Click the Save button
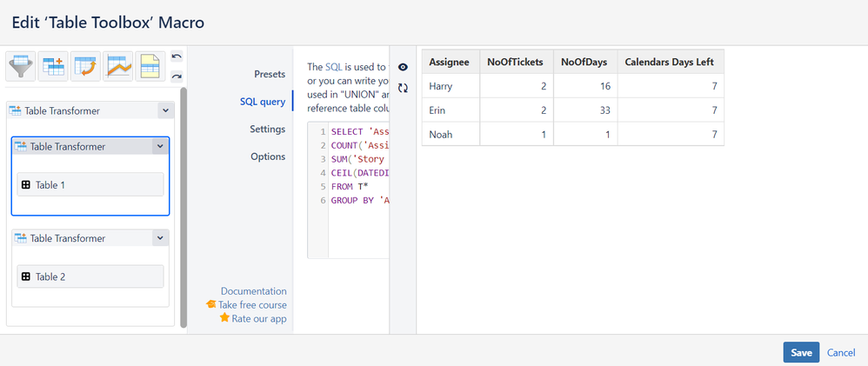 801,352
